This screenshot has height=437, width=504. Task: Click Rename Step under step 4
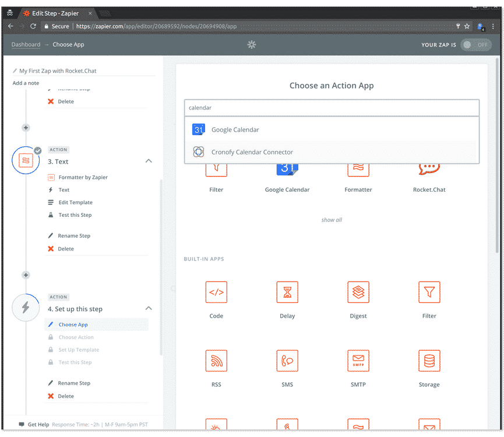coord(74,383)
